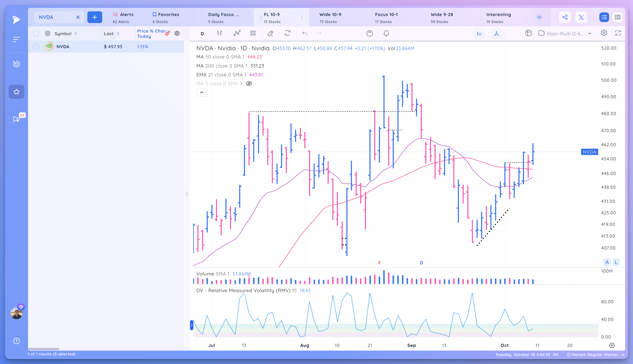Open the calendar date icon

pyautogui.click(x=369, y=33)
